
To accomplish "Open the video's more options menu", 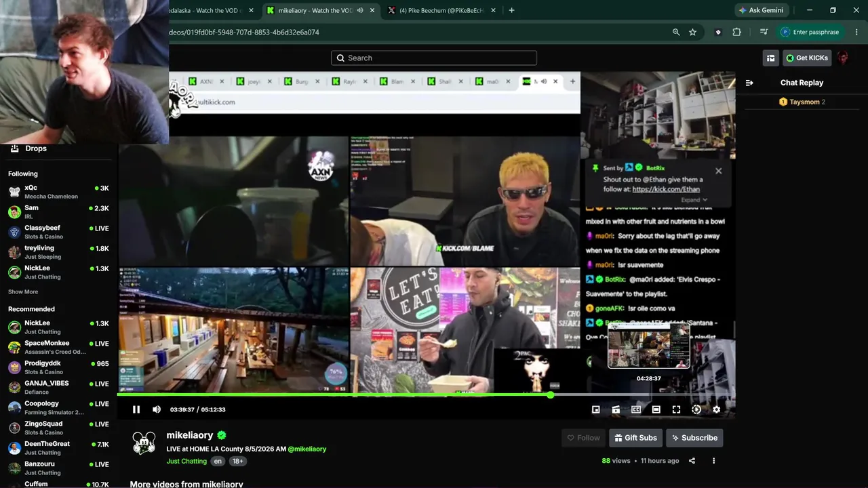I will pos(713,461).
